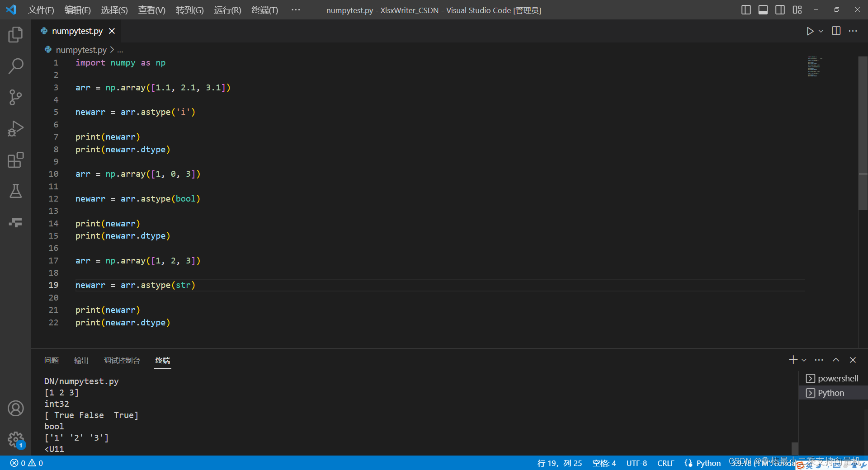Expand breadcrumb ellipsis symbol
Image resolution: width=868 pixels, height=470 pixels.
[120, 51]
